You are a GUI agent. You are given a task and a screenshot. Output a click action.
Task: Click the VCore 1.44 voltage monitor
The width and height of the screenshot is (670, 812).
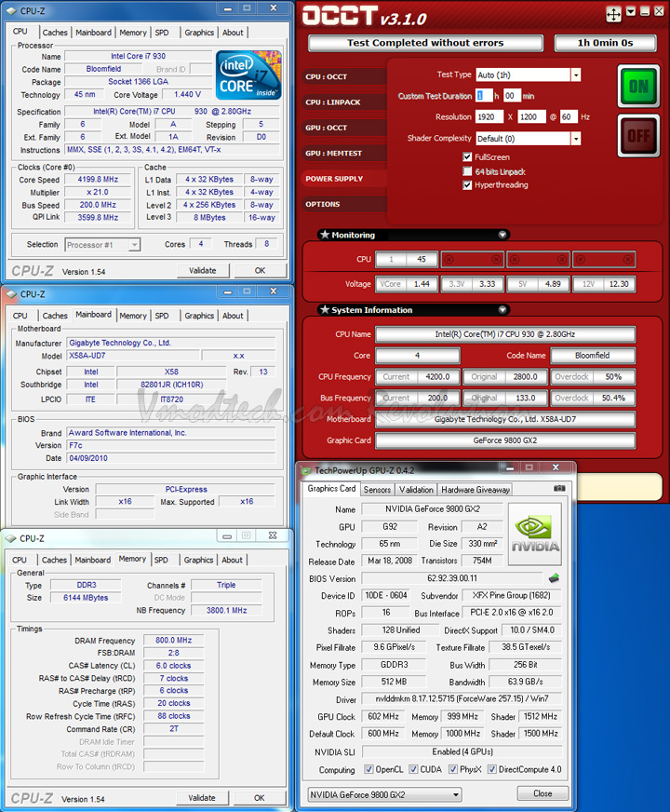tap(407, 284)
